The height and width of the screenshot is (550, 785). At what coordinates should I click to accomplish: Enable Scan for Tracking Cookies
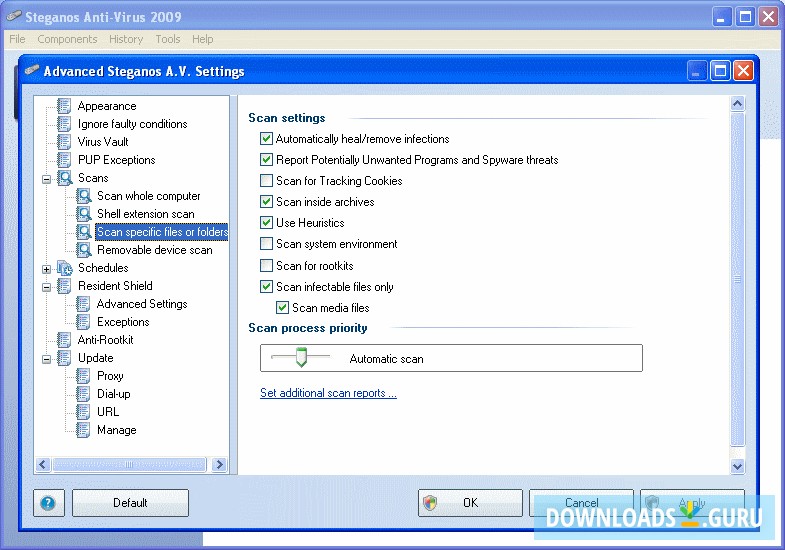point(266,181)
